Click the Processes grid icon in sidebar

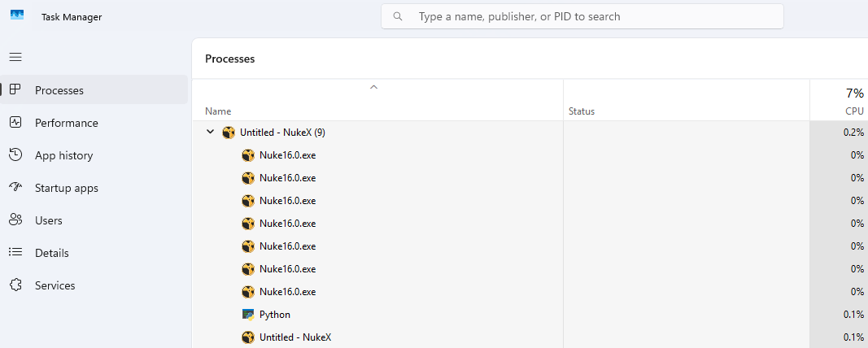15,89
